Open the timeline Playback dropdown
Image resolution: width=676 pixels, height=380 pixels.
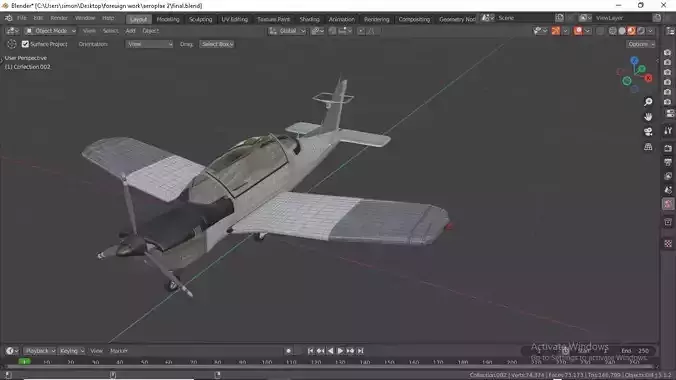tap(40, 351)
